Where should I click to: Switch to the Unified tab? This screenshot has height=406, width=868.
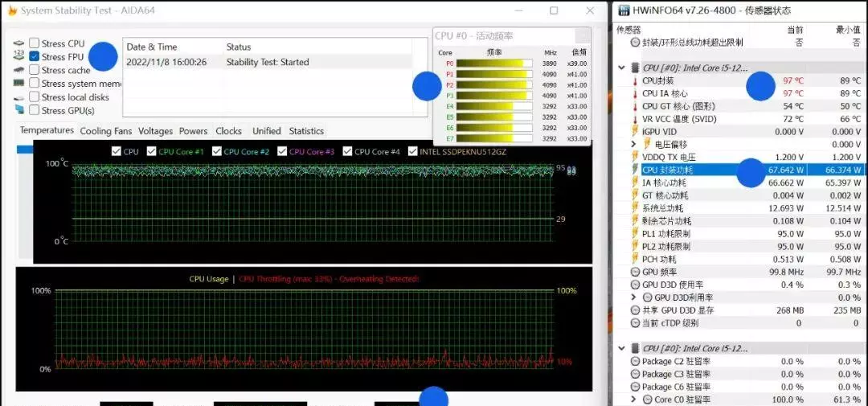pos(266,131)
